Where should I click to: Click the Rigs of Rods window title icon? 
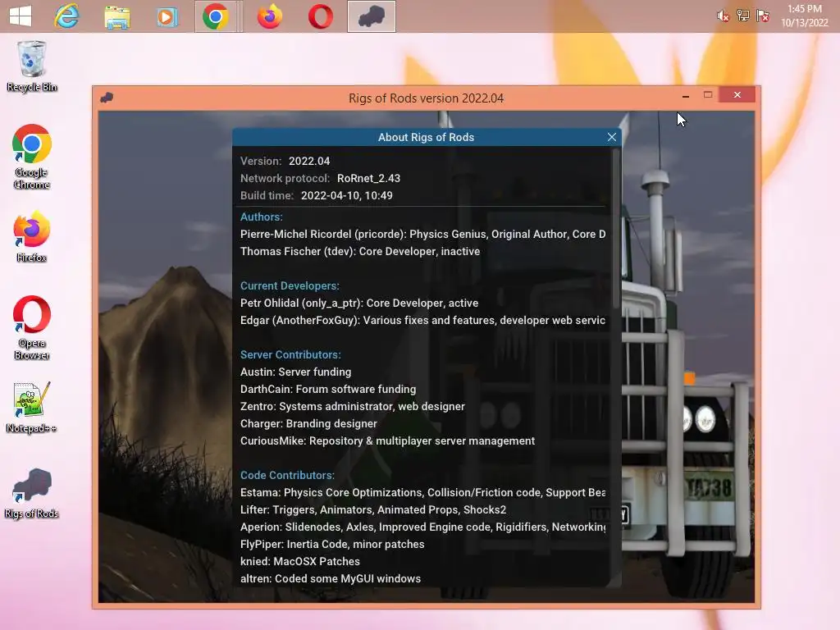pos(107,98)
